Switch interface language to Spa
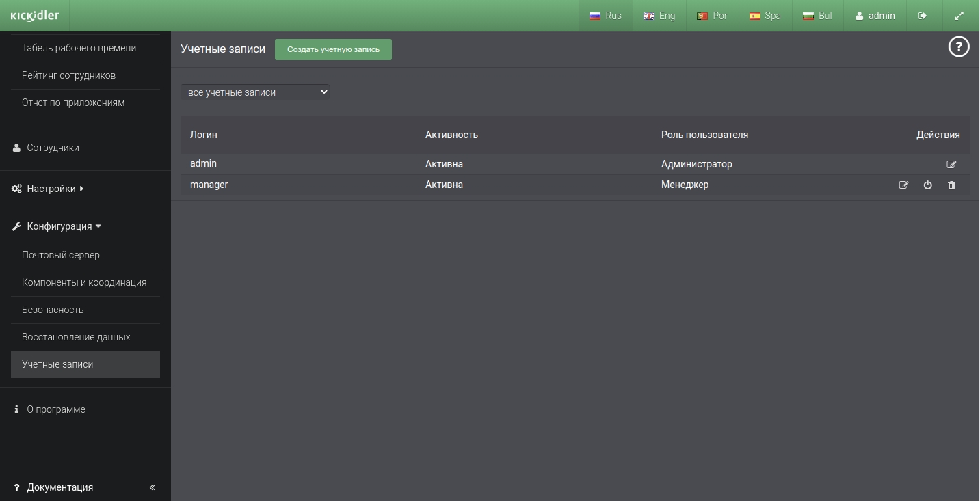This screenshot has height=501, width=980. coord(765,16)
